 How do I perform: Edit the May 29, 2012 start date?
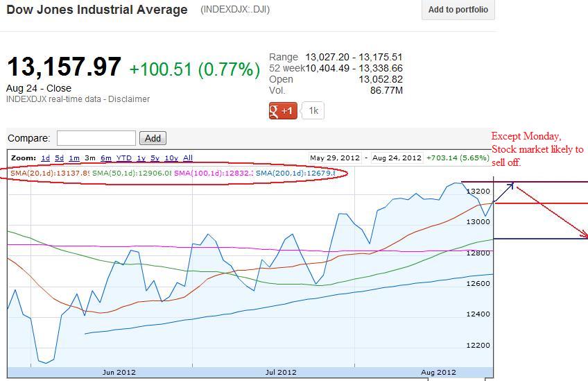click(x=335, y=158)
